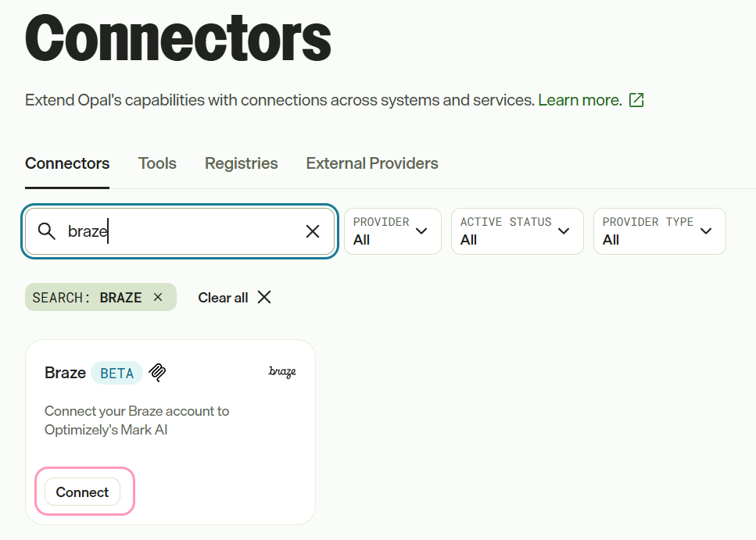Switch to the Tools tab

pyautogui.click(x=157, y=163)
